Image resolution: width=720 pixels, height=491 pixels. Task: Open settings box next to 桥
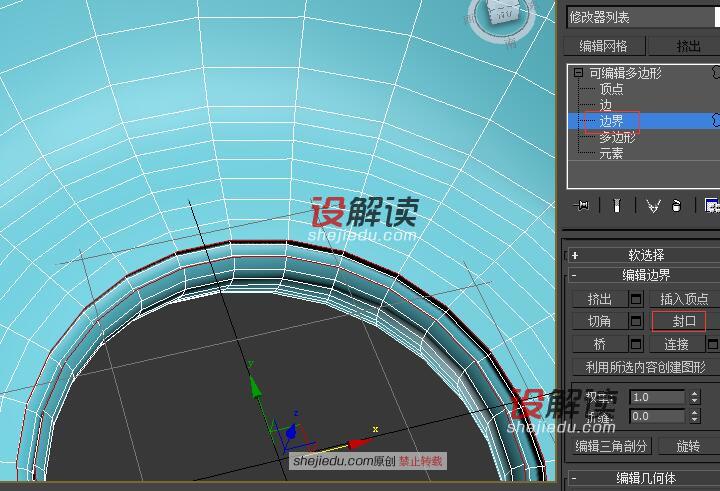636,344
